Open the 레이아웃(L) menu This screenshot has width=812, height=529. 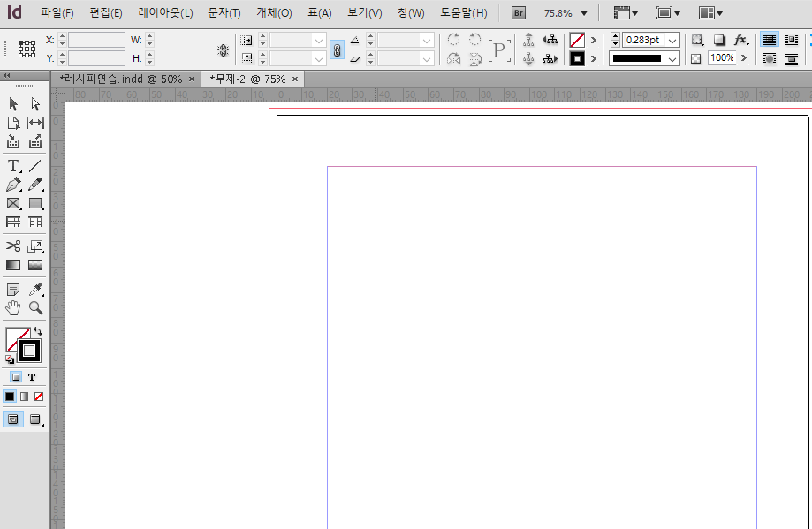166,13
